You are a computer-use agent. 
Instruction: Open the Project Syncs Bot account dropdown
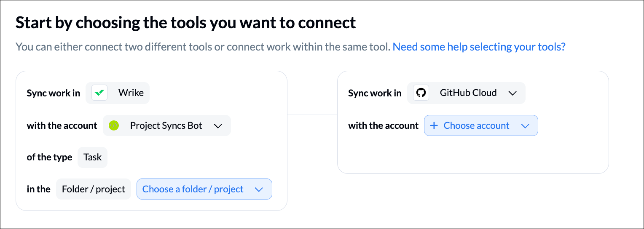[166, 125]
